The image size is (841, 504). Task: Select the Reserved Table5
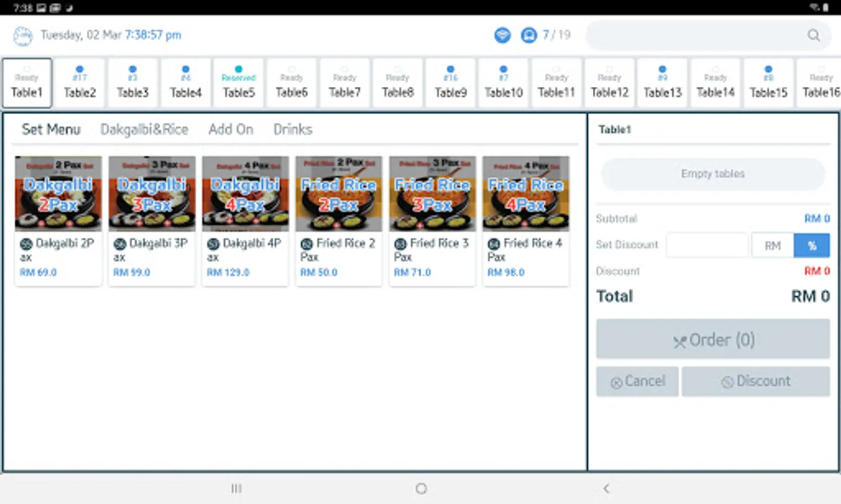(239, 83)
